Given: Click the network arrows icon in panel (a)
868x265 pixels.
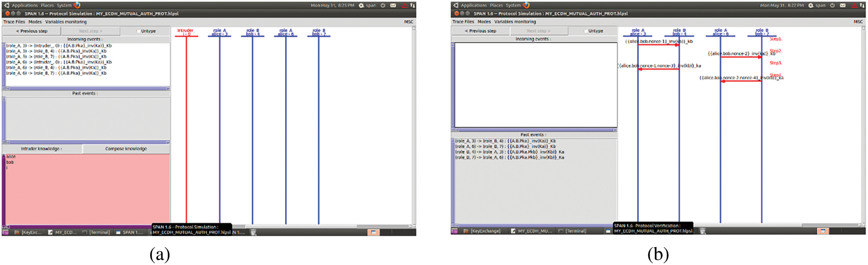Looking at the screenshot, I should [413, 5].
